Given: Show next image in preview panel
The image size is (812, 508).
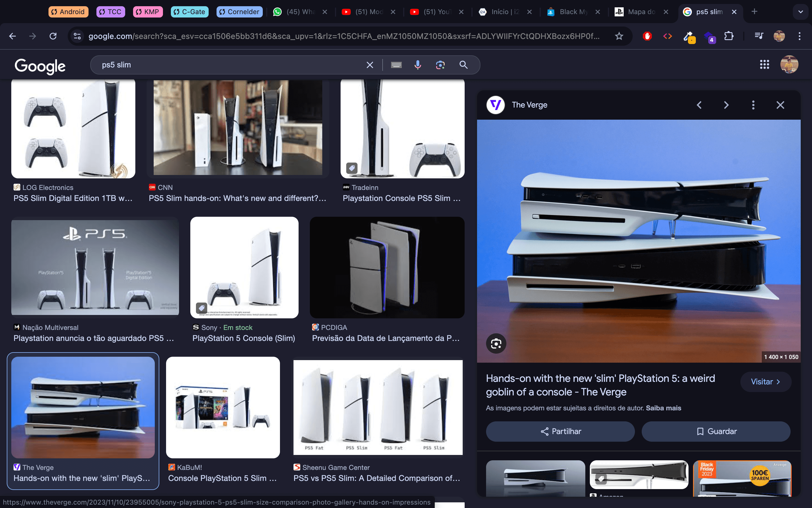Looking at the screenshot, I should click(x=726, y=105).
